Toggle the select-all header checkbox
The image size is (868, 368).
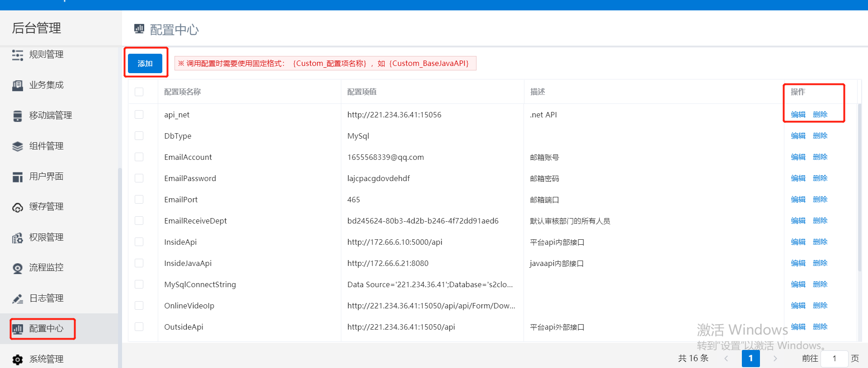pyautogui.click(x=139, y=92)
